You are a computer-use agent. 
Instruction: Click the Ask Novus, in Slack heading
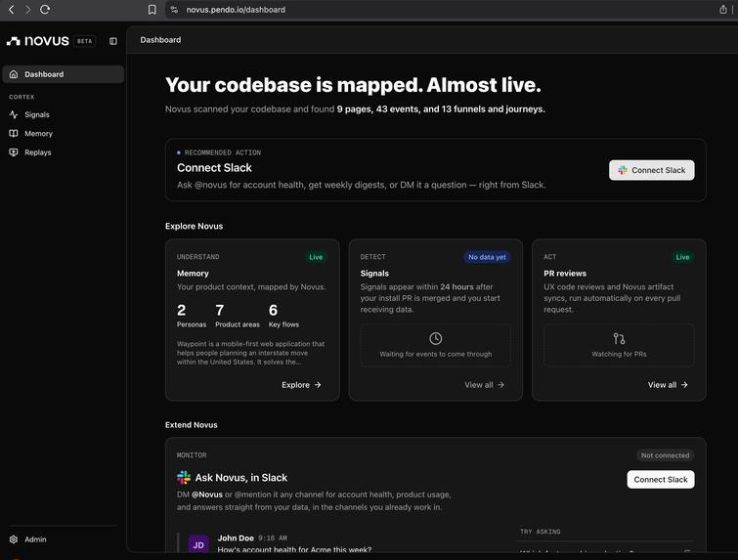click(x=241, y=478)
